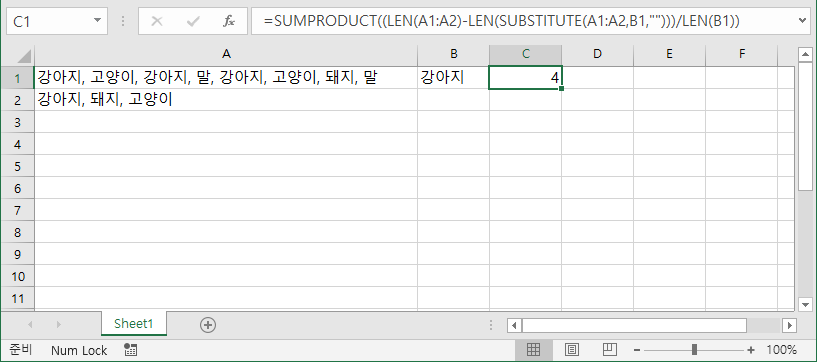817x362 pixels.
Task: Click cell B1 containing '강아지'
Action: pos(453,78)
